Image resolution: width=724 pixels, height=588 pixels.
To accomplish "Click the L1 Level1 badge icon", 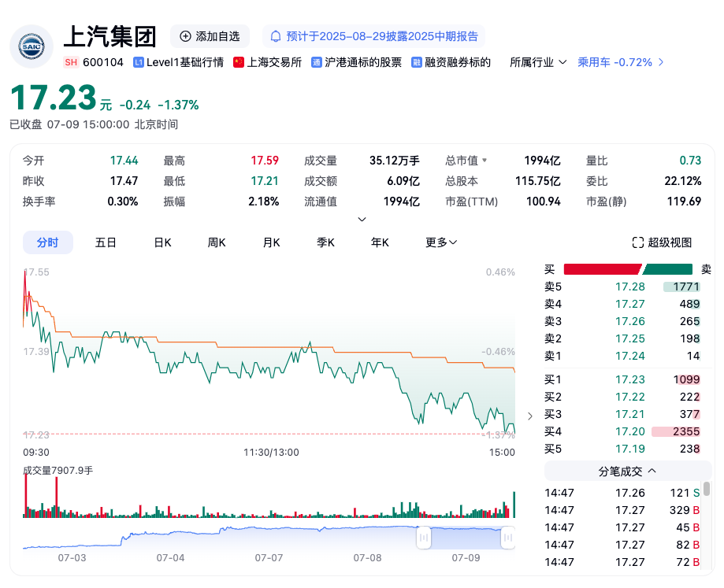I will pos(139,62).
